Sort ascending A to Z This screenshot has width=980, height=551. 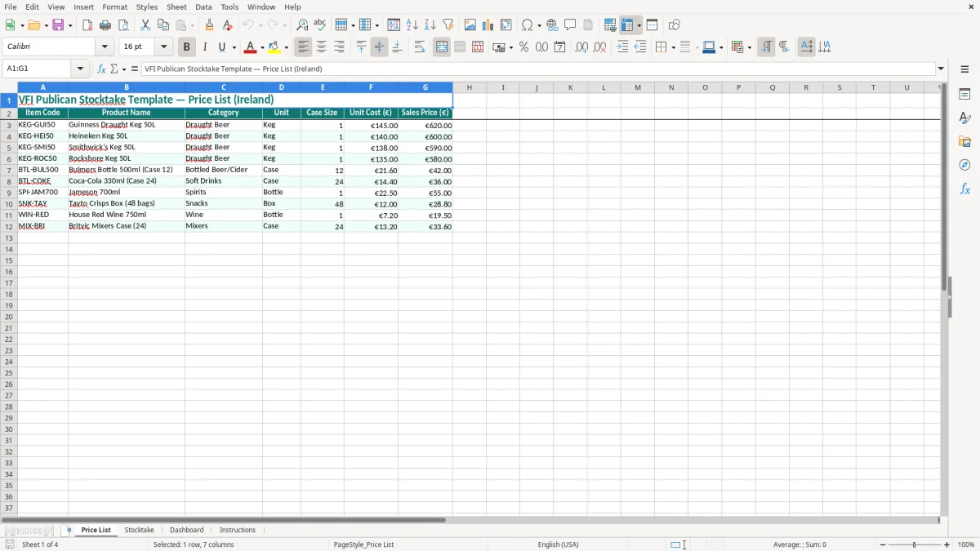(412, 25)
